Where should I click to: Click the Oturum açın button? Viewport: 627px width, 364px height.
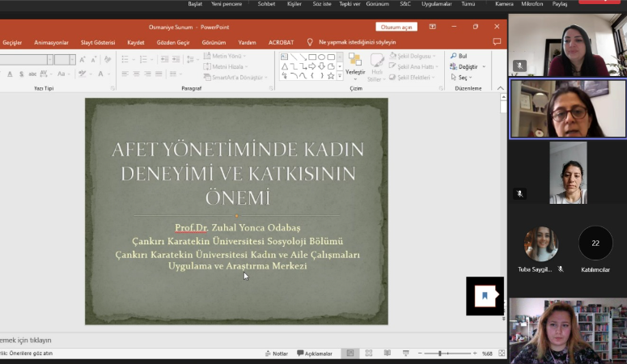396,27
